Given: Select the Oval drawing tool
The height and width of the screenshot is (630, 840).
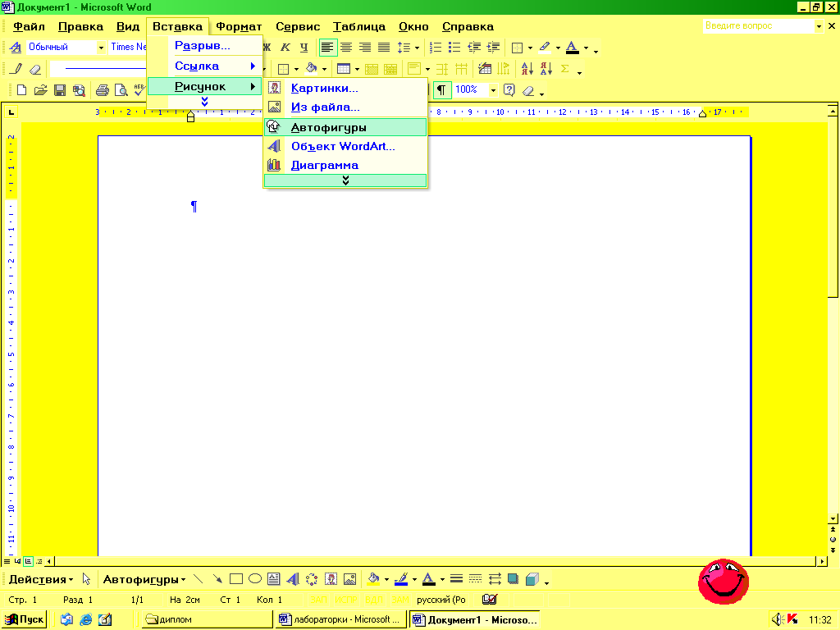Looking at the screenshot, I should (255, 579).
